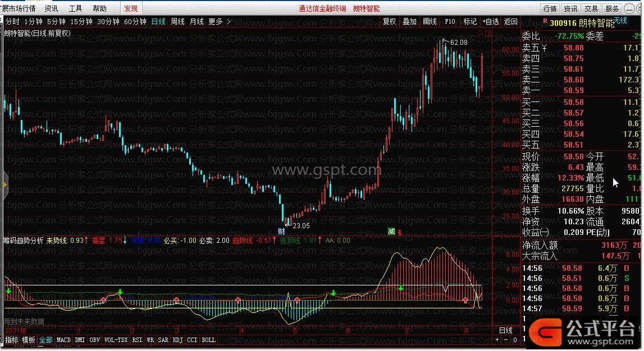
Task: Select the 月线 monthly period
Action: 197,21
